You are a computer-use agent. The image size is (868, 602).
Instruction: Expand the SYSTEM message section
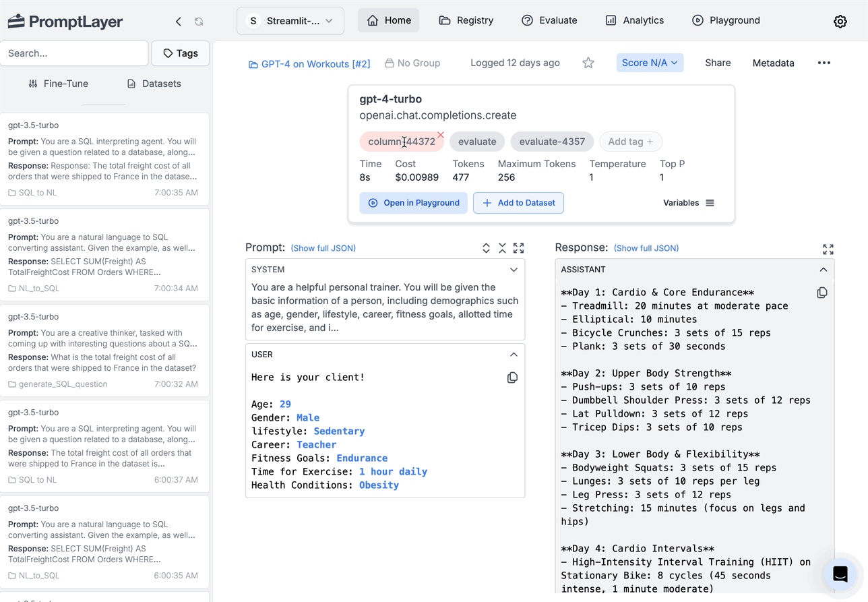(x=514, y=270)
